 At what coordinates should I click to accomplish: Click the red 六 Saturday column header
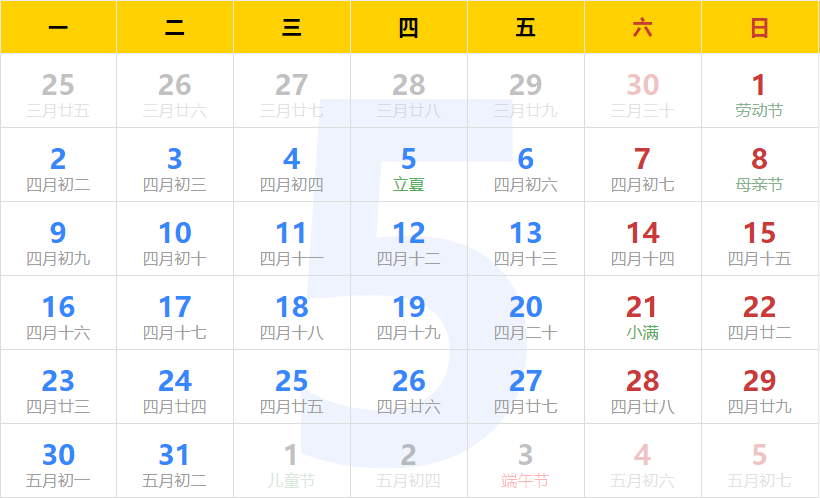pyautogui.click(x=643, y=27)
